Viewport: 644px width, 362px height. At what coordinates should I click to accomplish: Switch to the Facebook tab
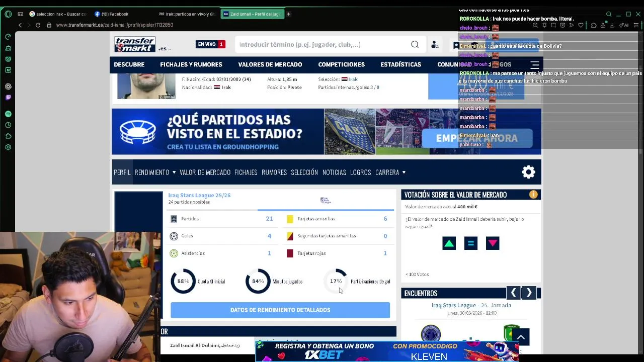point(112,14)
